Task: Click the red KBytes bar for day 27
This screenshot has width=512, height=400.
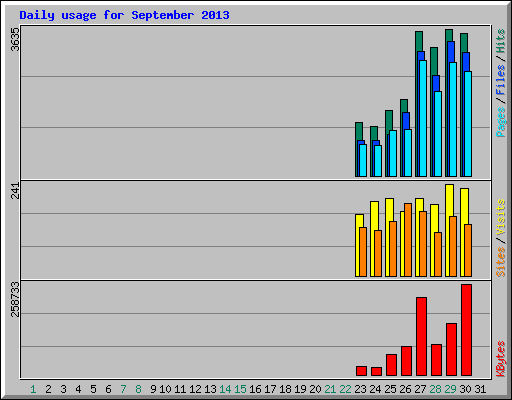Action: click(x=421, y=337)
